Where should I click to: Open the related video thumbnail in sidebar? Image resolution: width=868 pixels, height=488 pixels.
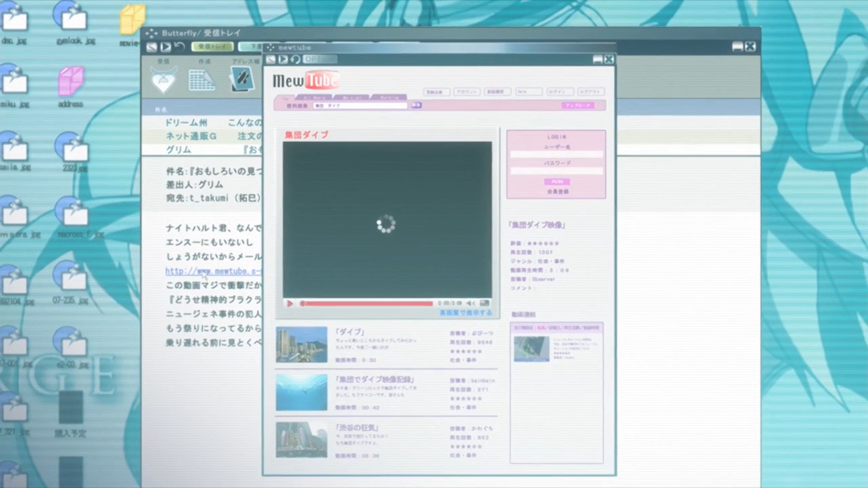(532, 349)
